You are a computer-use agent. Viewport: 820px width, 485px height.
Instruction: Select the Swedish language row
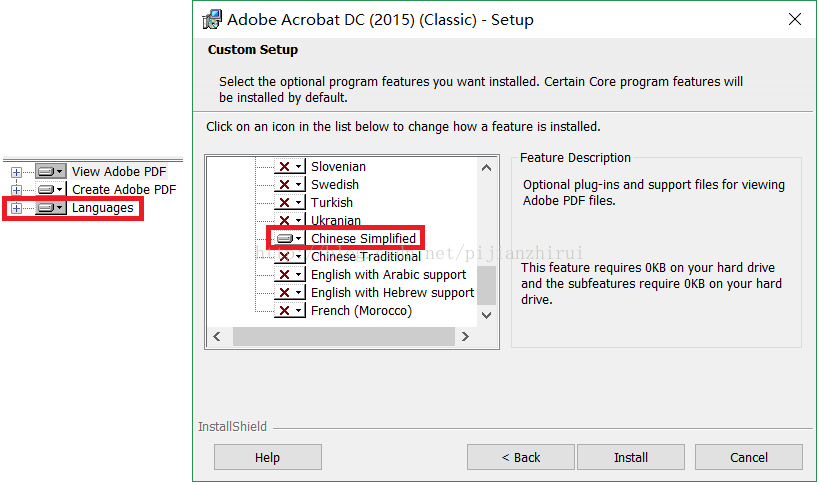[x=335, y=185]
